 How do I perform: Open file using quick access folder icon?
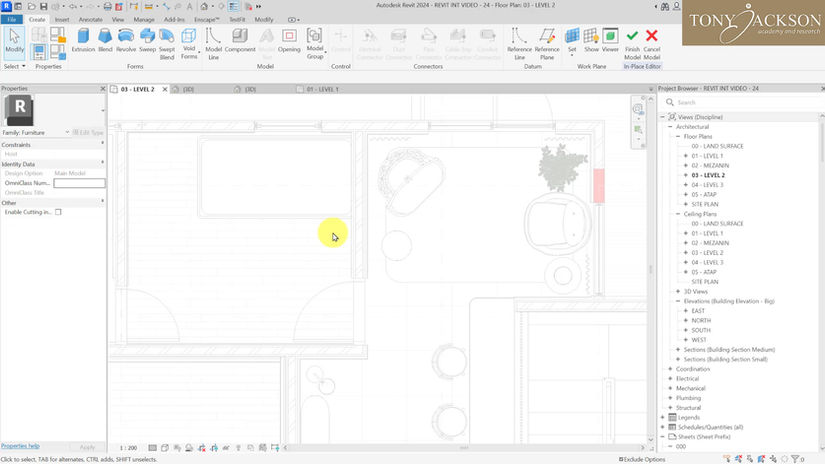(32, 6)
